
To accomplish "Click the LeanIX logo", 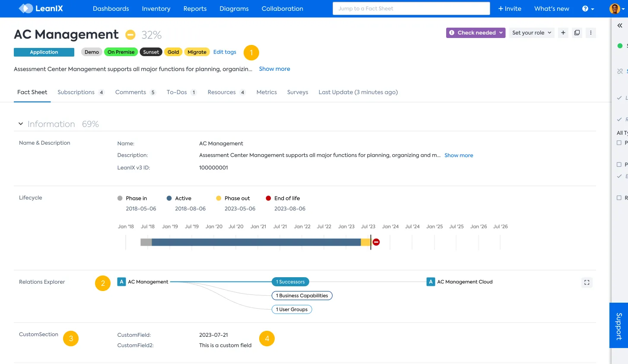I will click(x=40, y=8).
